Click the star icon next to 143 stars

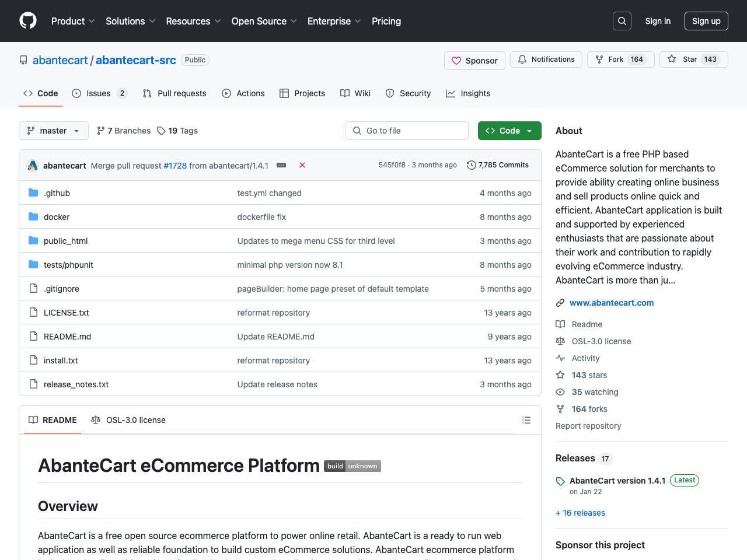(x=560, y=375)
